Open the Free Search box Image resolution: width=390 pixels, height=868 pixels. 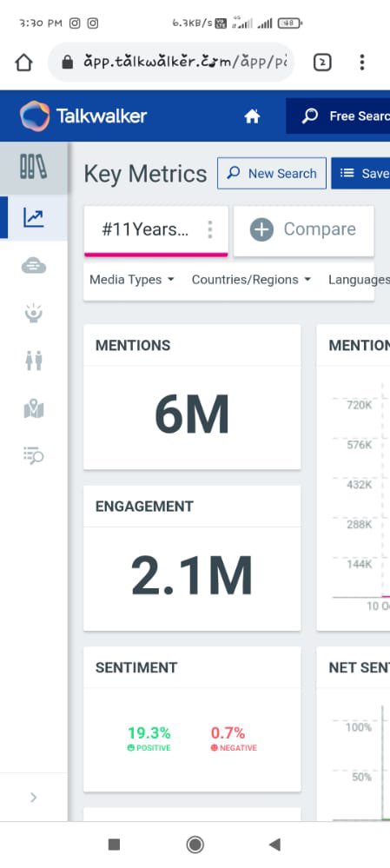(x=338, y=116)
